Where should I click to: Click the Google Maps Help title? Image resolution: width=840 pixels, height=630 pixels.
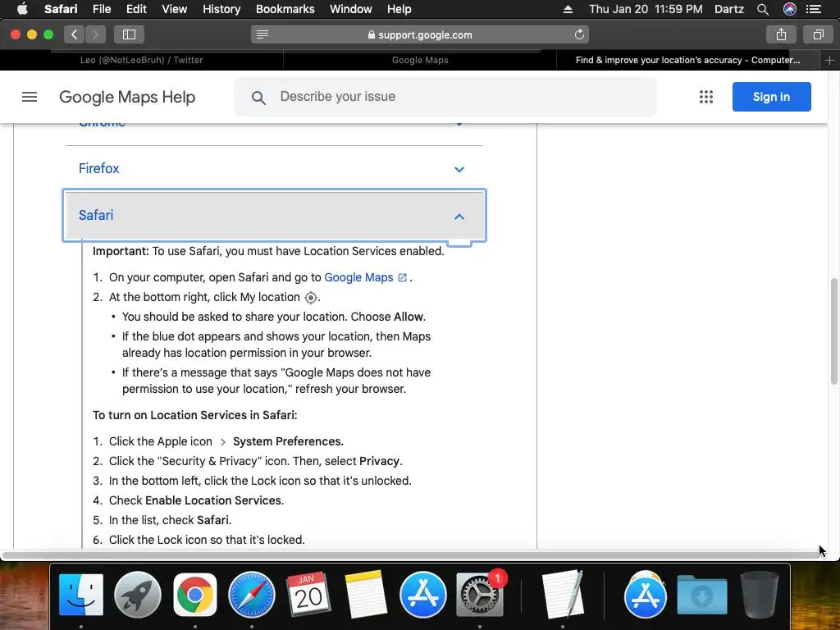click(127, 97)
